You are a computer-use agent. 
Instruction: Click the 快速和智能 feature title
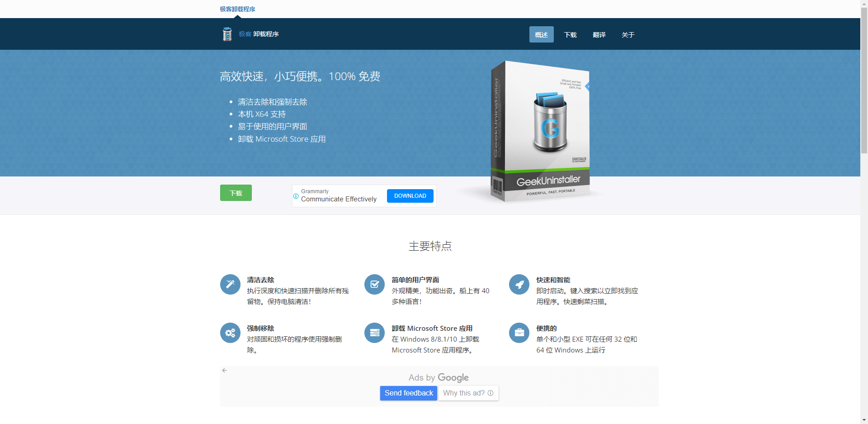(553, 280)
